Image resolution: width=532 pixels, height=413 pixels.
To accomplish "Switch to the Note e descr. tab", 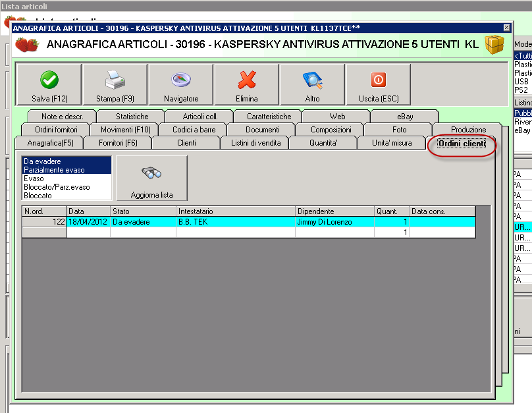I will point(62,117).
